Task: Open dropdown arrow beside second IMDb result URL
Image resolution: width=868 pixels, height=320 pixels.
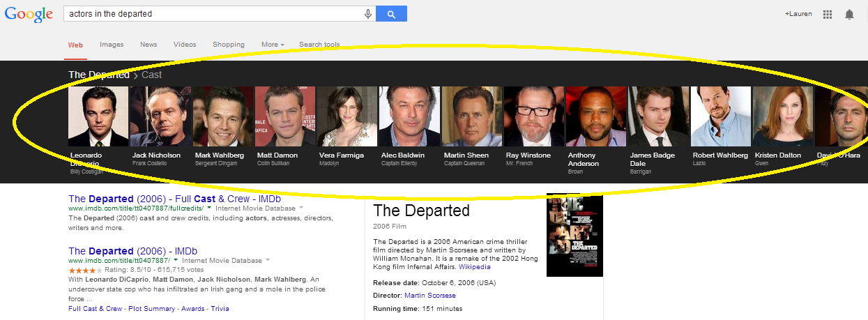Action: [176, 260]
